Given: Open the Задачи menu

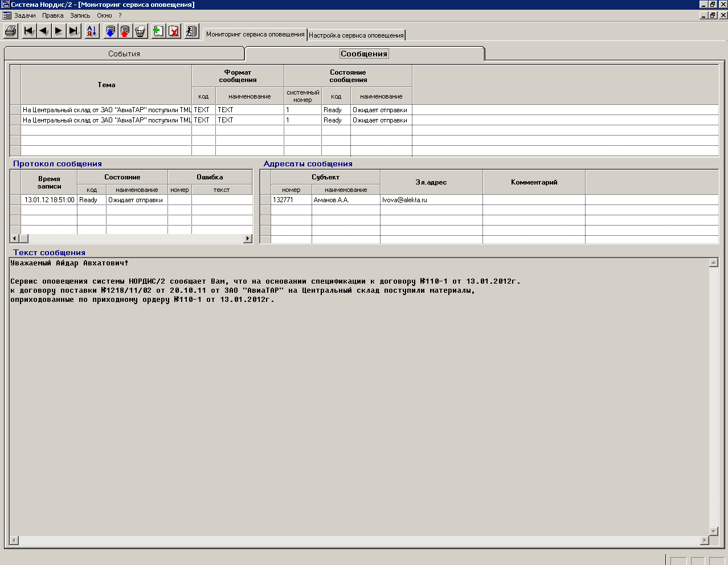Looking at the screenshot, I should (x=25, y=15).
